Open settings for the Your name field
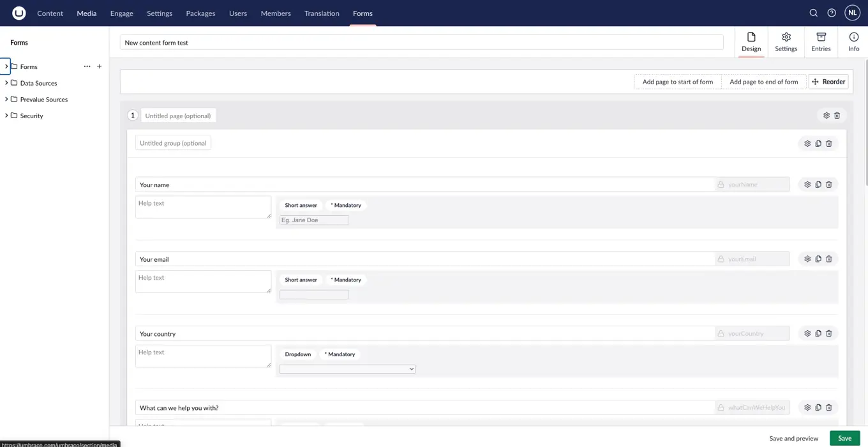The width and height of the screenshot is (868, 447). point(807,184)
